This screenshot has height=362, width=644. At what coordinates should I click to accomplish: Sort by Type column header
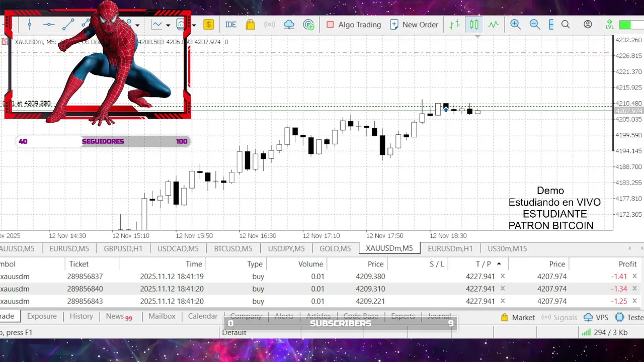point(255,264)
